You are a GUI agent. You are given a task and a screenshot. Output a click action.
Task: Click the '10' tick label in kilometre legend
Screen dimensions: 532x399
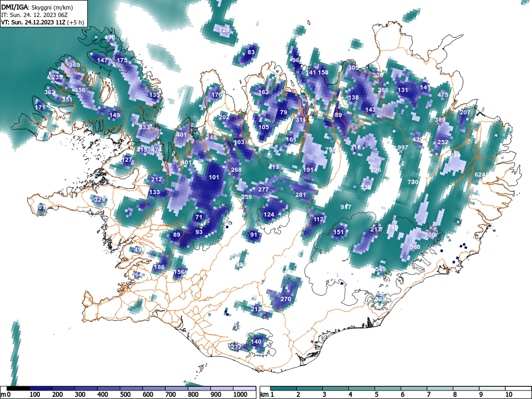509,395
